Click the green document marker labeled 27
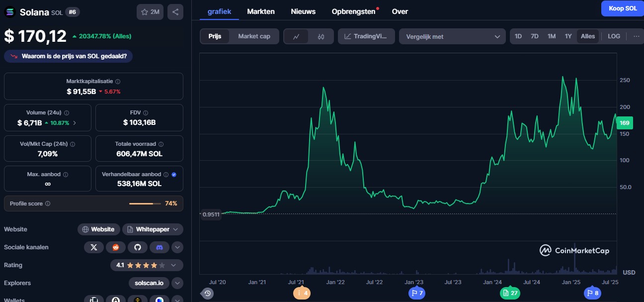The image size is (644, 302). pos(510,294)
